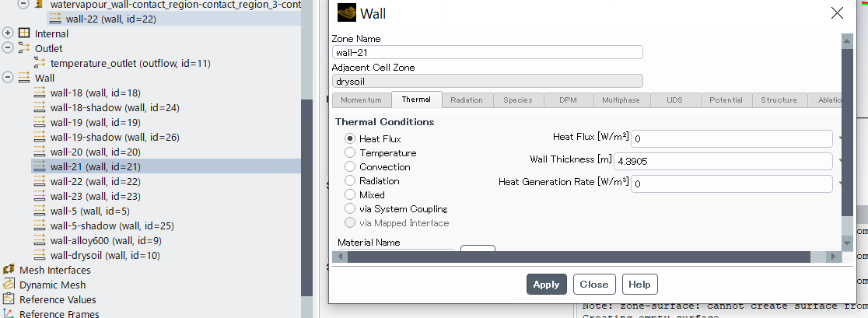This screenshot has width=868, height=318.
Task: Select the Temperature thermal condition
Action: pyautogui.click(x=350, y=153)
